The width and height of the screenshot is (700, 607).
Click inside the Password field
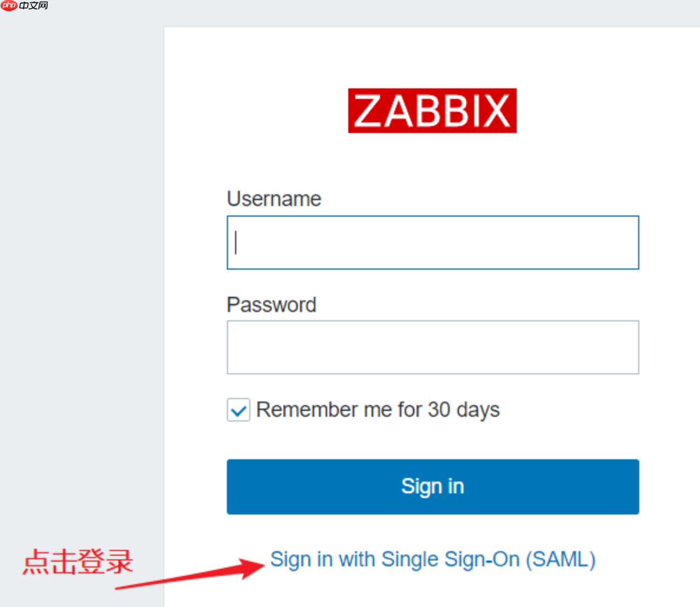432,347
